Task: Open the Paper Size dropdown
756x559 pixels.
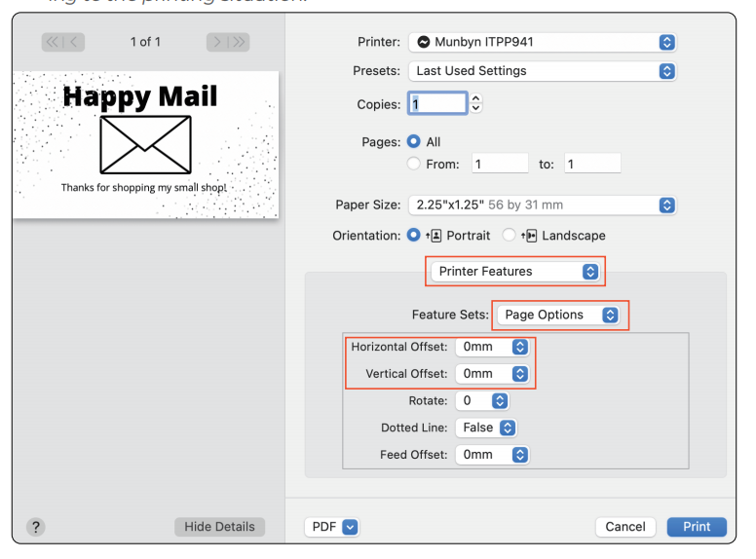Action: (542, 205)
